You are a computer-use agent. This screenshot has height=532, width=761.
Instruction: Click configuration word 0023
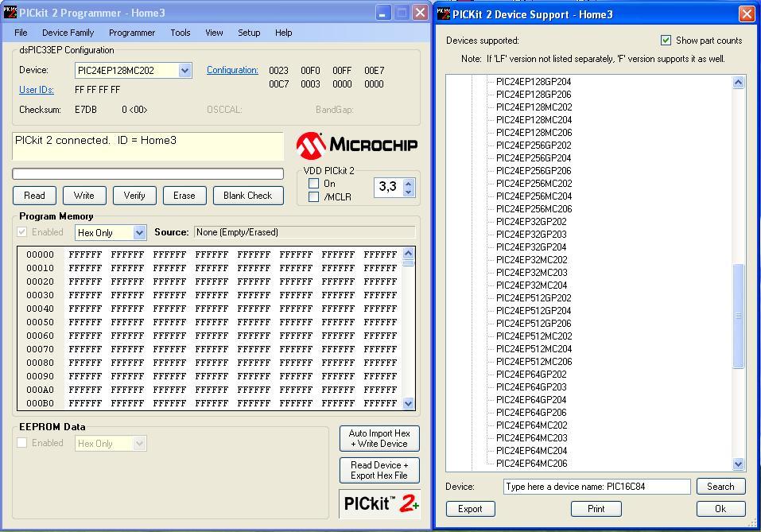point(278,71)
